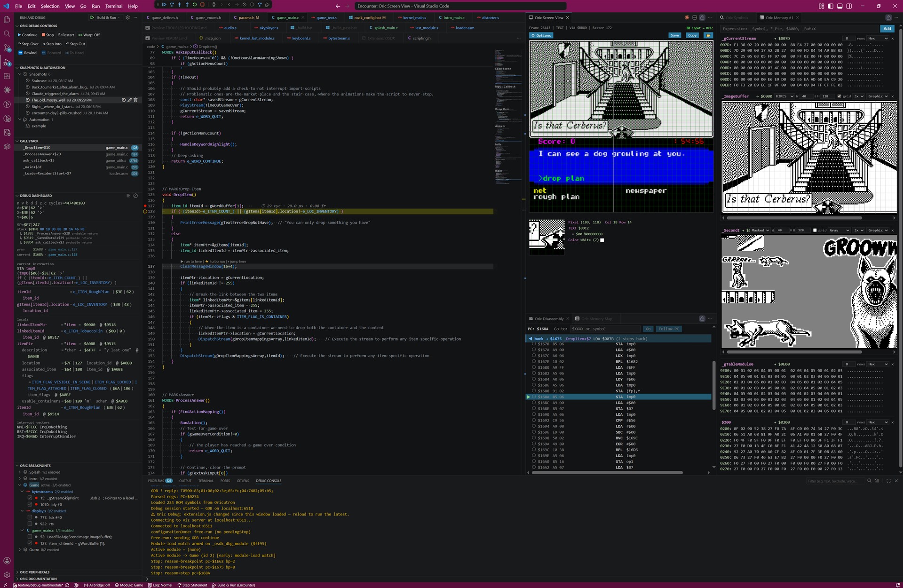Toggle the 1070: ldy #0 breakpoint checkbox

click(30, 504)
